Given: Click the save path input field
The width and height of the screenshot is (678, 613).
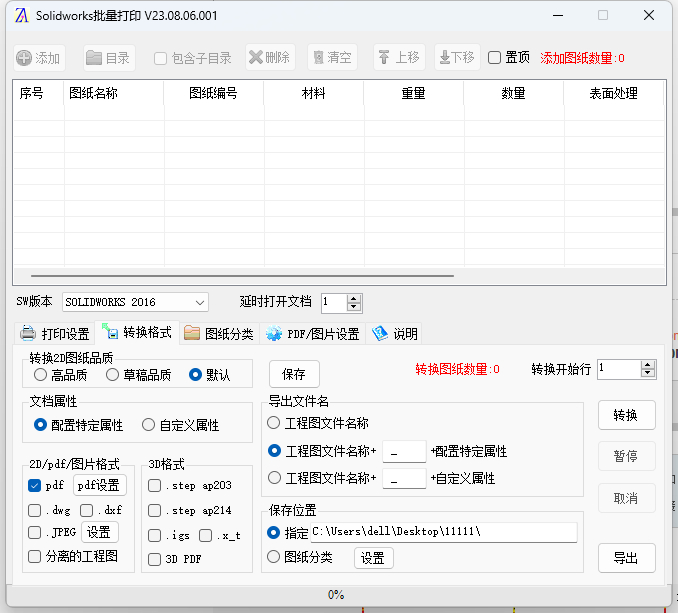Looking at the screenshot, I should [x=444, y=532].
